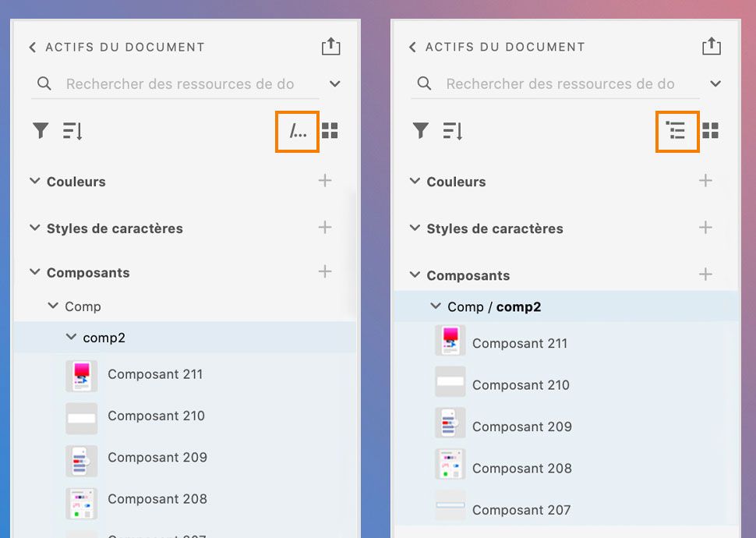
Task: Select the magnifying glass search icon
Action: click(44, 83)
